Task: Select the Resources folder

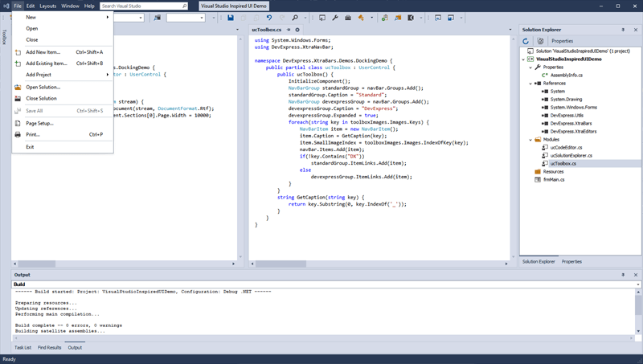Action: pos(553,172)
